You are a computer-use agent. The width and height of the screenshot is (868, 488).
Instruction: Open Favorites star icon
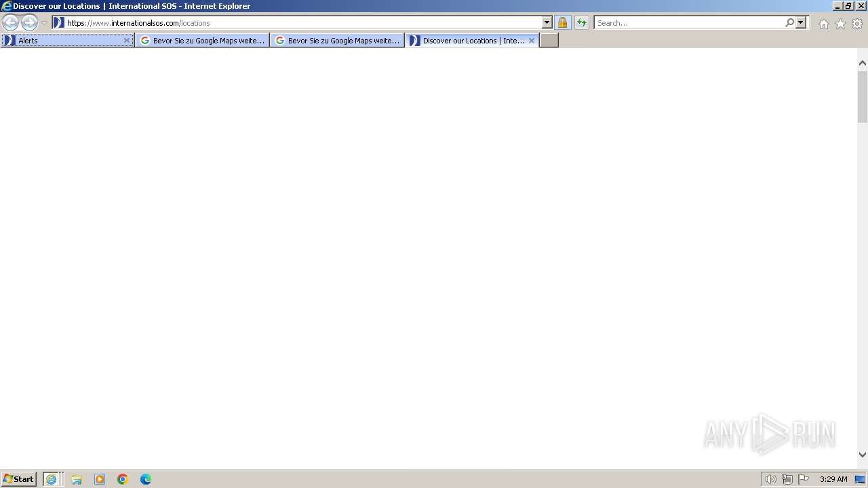840,24
